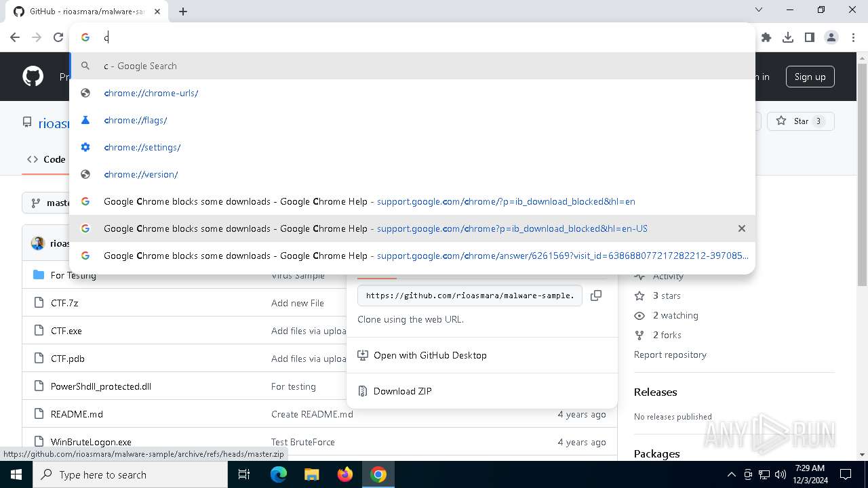The width and height of the screenshot is (868, 488).
Task: Click the Sign up button
Action: click(x=810, y=77)
